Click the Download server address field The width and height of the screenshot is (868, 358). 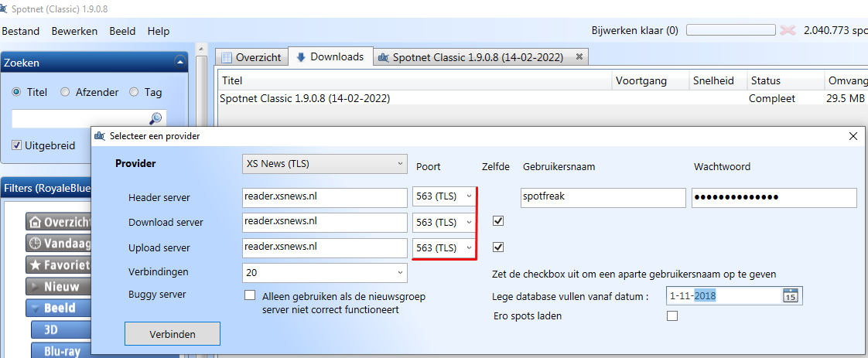pos(324,223)
